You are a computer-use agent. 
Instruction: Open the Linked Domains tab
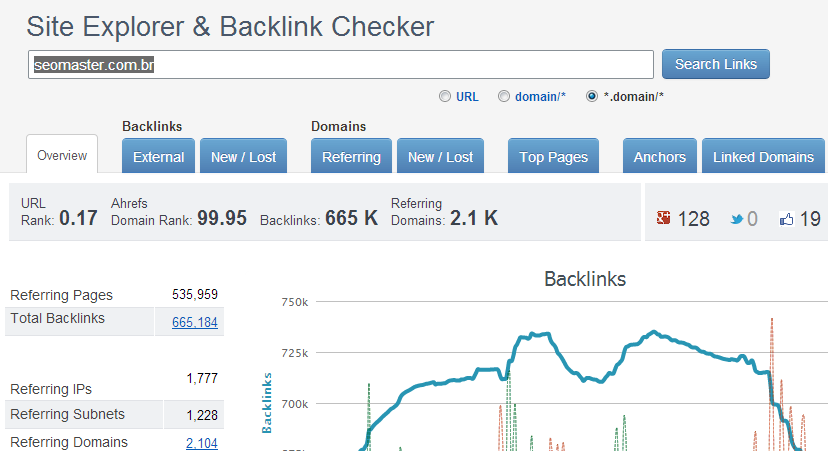763,156
